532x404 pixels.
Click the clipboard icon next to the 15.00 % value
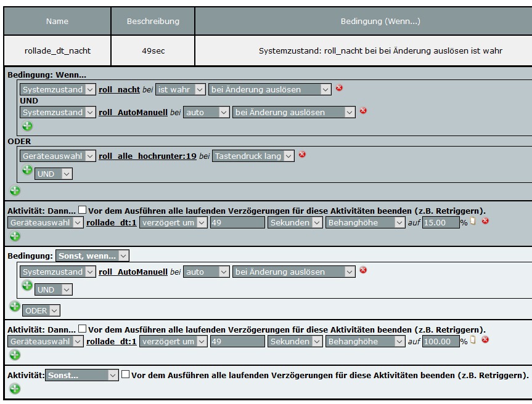click(x=473, y=221)
